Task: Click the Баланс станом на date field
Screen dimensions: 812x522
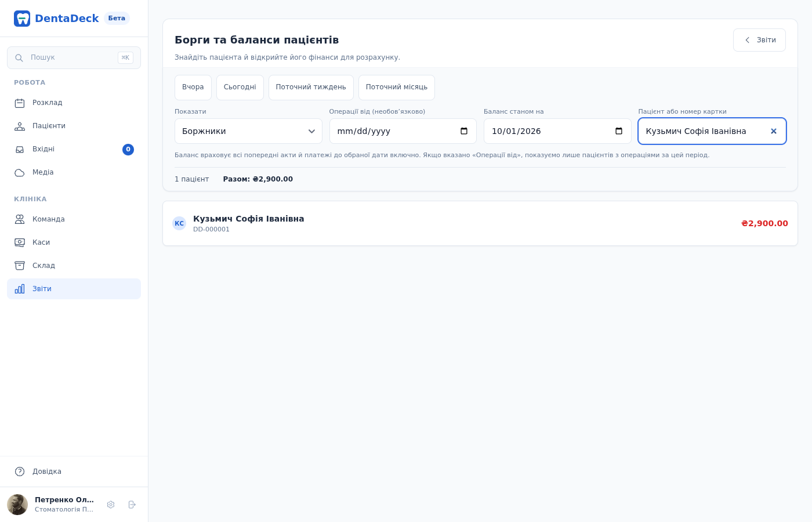Action: click(557, 131)
